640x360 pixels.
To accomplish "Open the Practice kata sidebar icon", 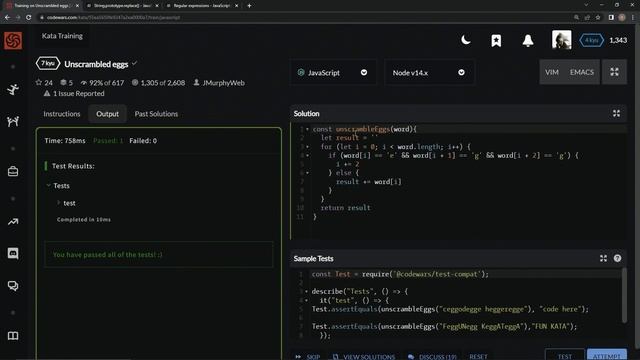I will 13,89.
